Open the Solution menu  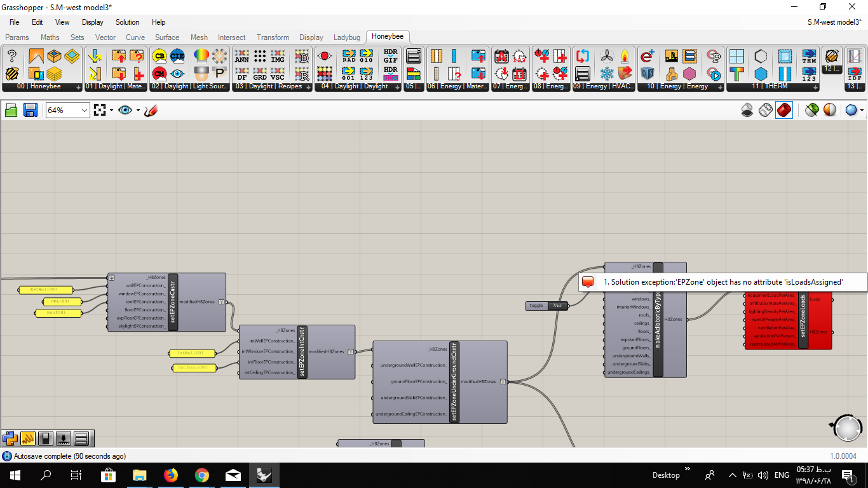pyautogui.click(x=127, y=22)
